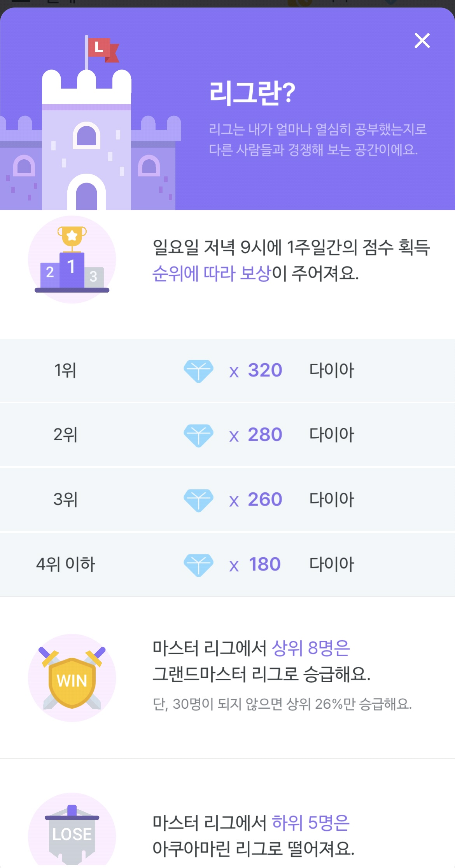
Task: Tap the trophy podium ranking icon
Action: click(72, 260)
